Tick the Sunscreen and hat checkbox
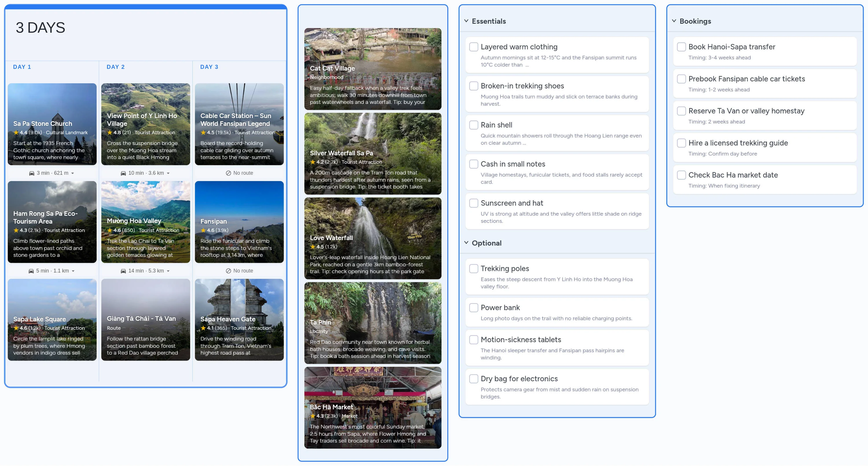868x466 pixels. [x=474, y=203]
